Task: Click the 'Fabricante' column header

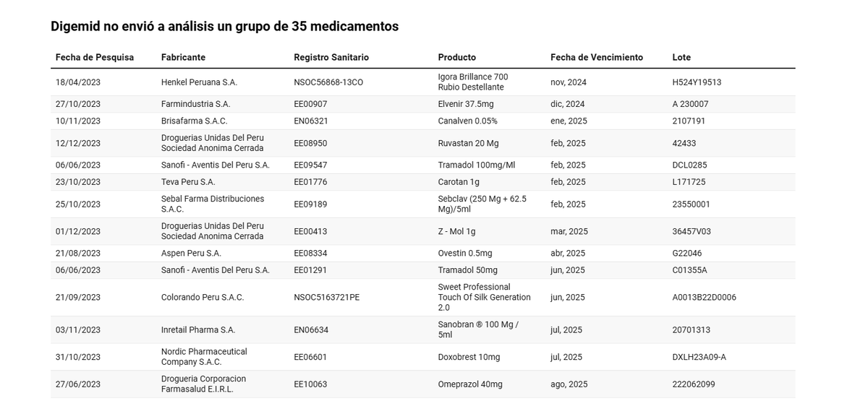Action: pos(183,57)
